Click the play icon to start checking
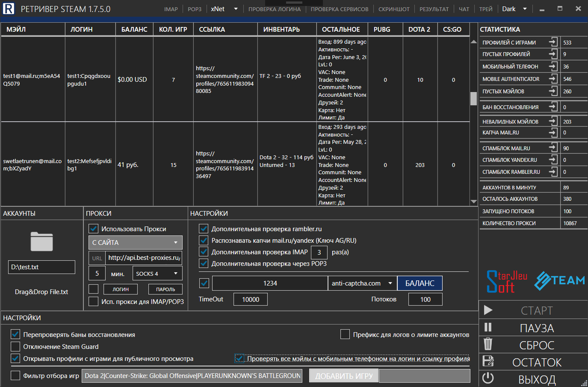This screenshot has width=588, height=387. 488,310
